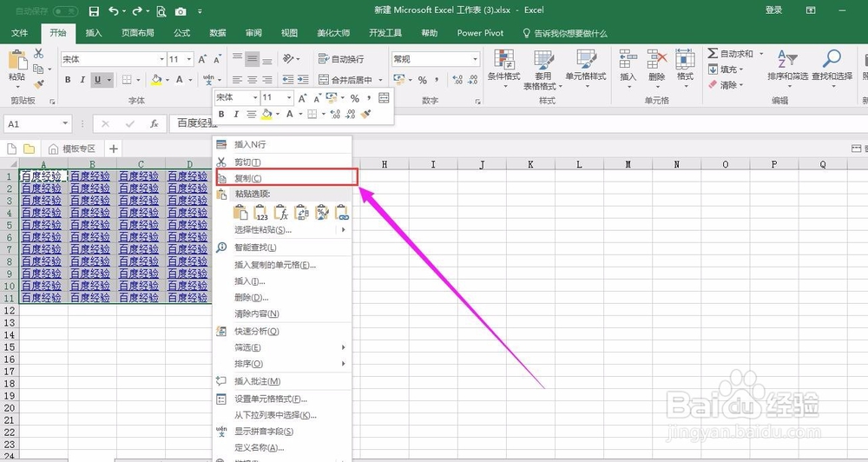Open the Insert (插入) ribbon tab
This screenshot has height=462, width=868.
94,33
